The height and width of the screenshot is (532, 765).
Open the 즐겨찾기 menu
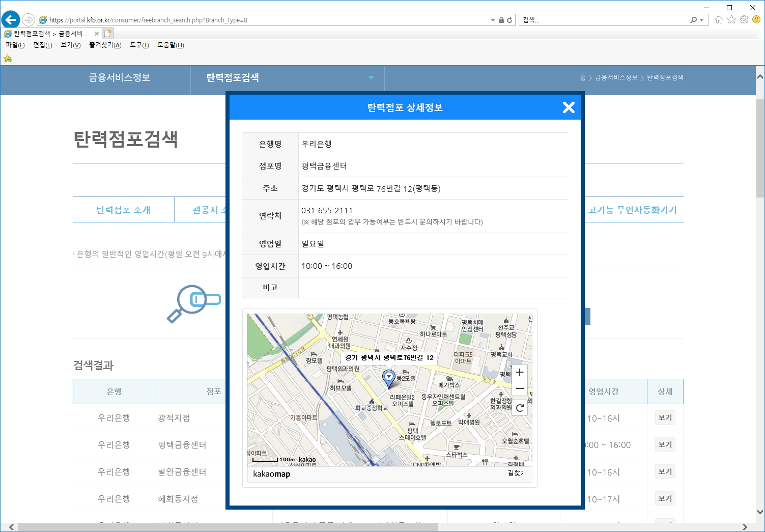[x=105, y=45]
